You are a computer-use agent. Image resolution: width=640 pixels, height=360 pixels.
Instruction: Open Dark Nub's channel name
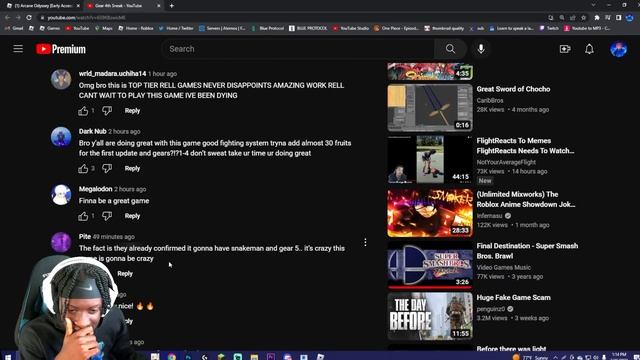92,131
